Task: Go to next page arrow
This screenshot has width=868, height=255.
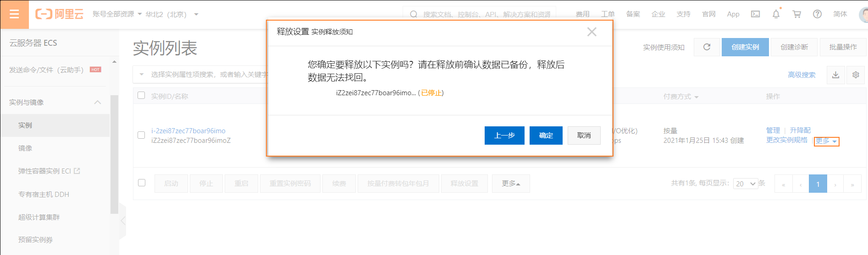Action: [835, 184]
